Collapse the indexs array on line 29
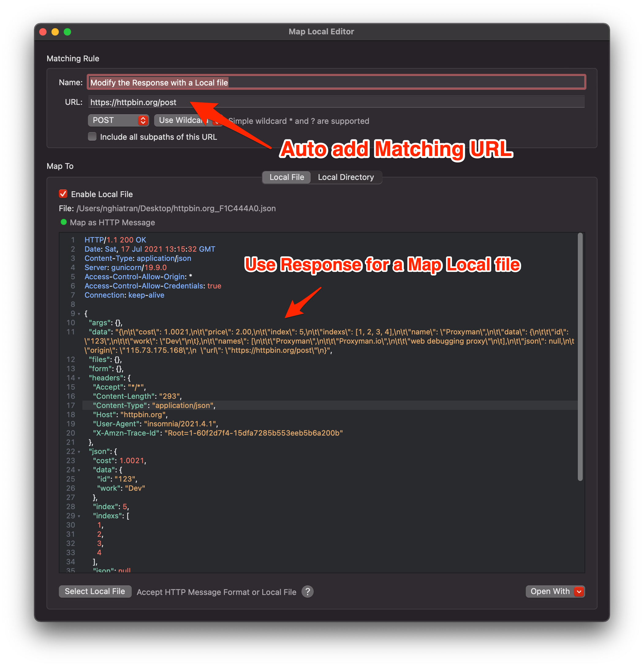This screenshot has height=667, width=644. tap(79, 516)
